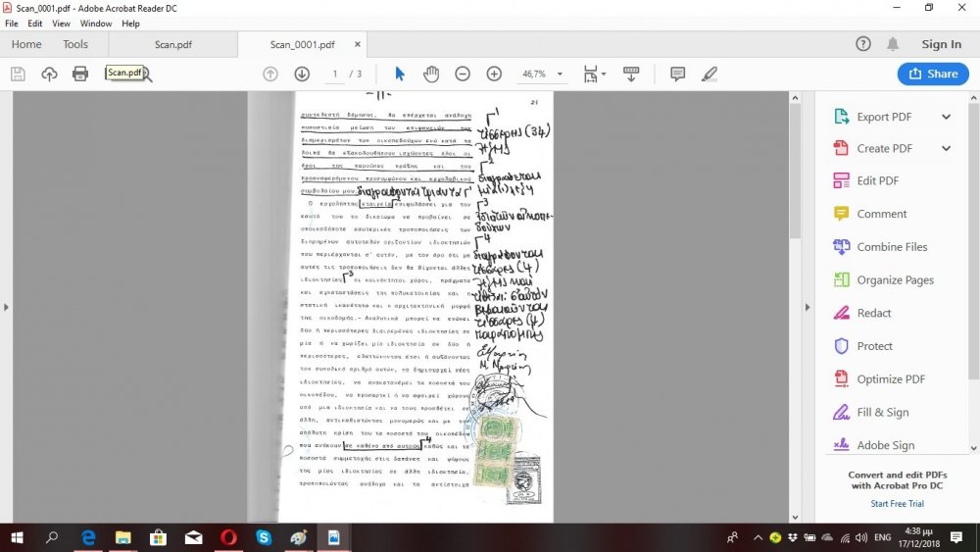Image resolution: width=980 pixels, height=552 pixels.
Task: Open the Edit menu
Action: click(35, 24)
